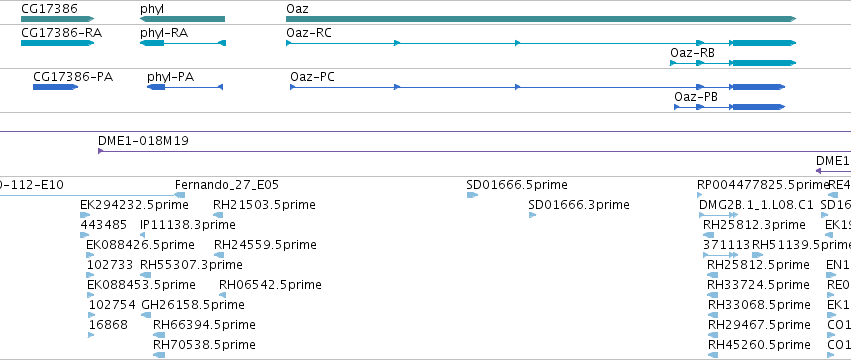Click the CG17386-PA protein bar
The width and height of the screenshot is (851, 360).
click(x=55, y=87)
